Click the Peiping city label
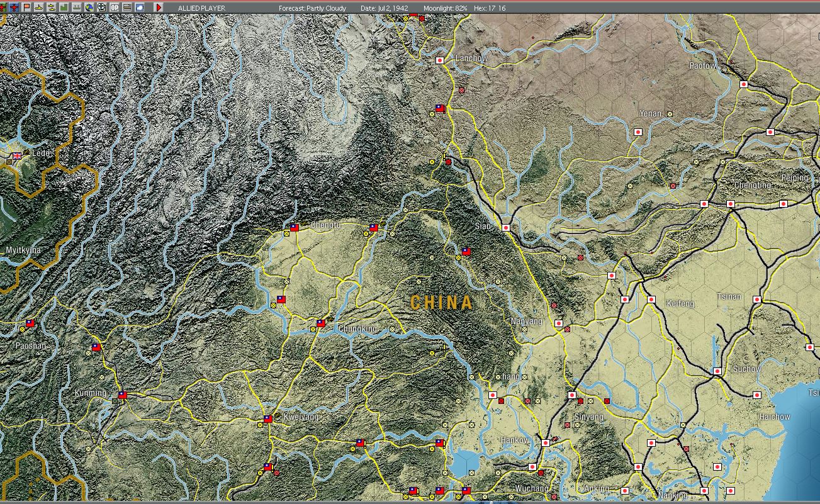Image resolution: width=820 pixels, height=504 pixels. click(x=794, y=178)
